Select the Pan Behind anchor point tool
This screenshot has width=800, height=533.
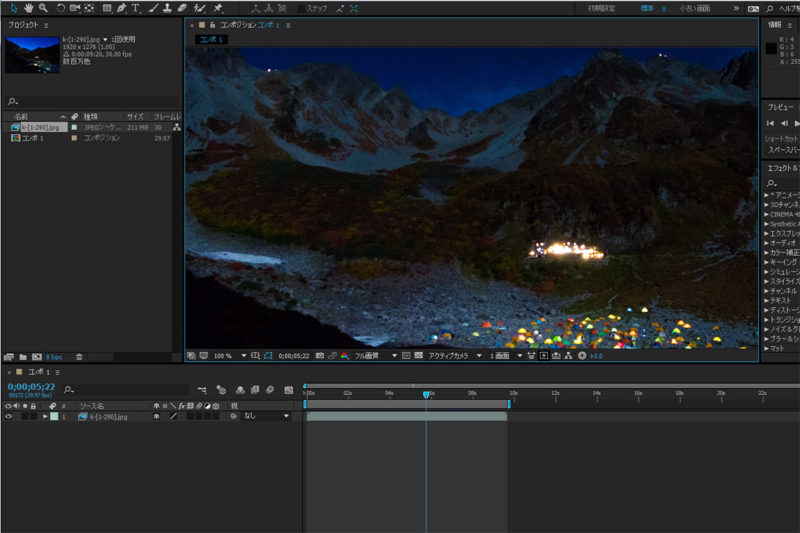click(89, 8)
